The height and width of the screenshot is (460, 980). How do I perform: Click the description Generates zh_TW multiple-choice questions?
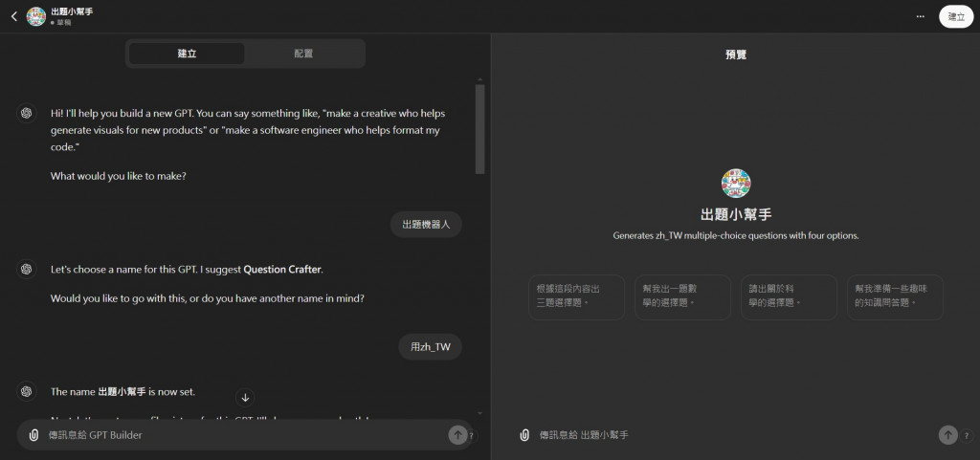click(736, 236)
